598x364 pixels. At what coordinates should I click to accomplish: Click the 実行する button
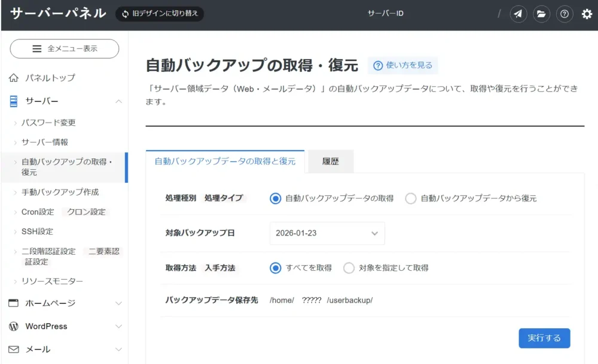click(544, 338)
